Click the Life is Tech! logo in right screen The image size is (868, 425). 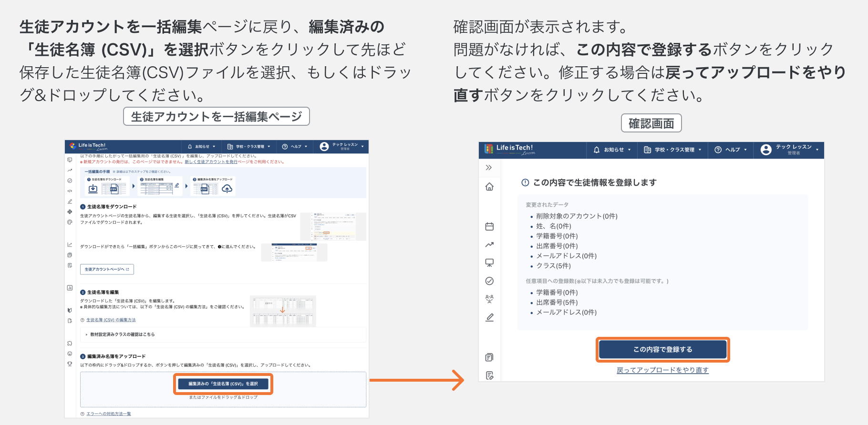click(x=510, y=149)
